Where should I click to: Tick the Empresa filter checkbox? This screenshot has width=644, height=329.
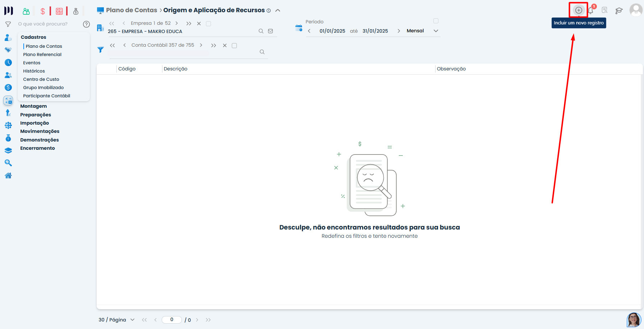pos(208,24)
